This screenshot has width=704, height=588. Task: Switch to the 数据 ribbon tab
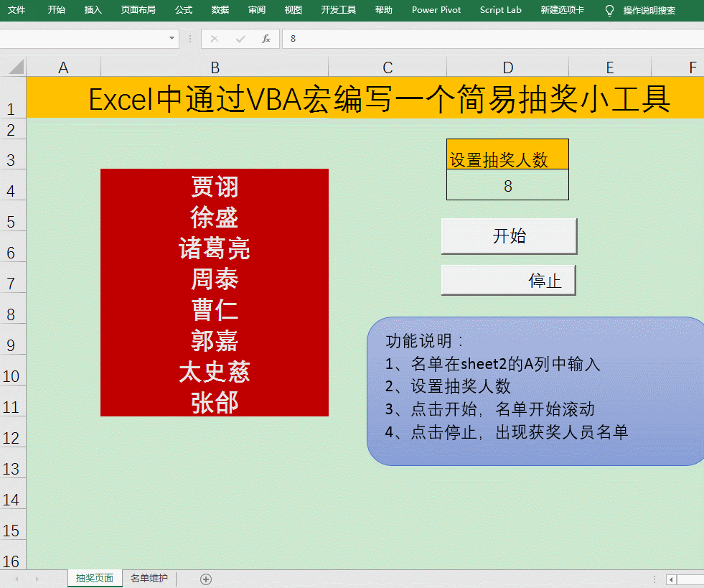click(x=220, y=10)
